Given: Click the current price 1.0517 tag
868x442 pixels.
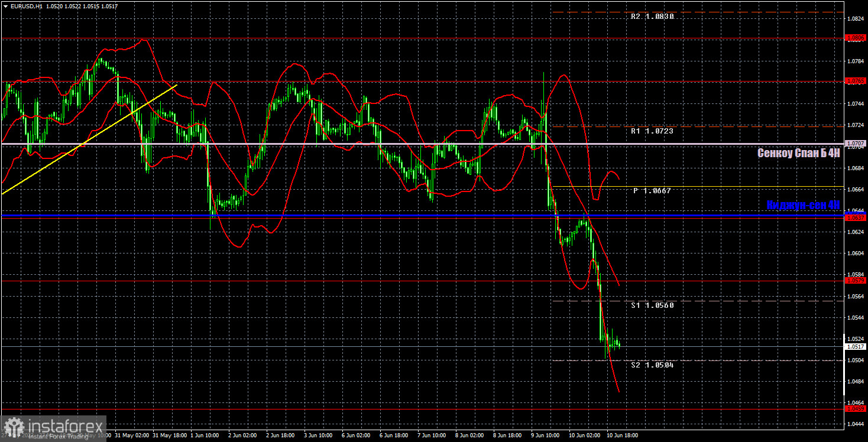Looking at the screenshot, I should 856,347.
